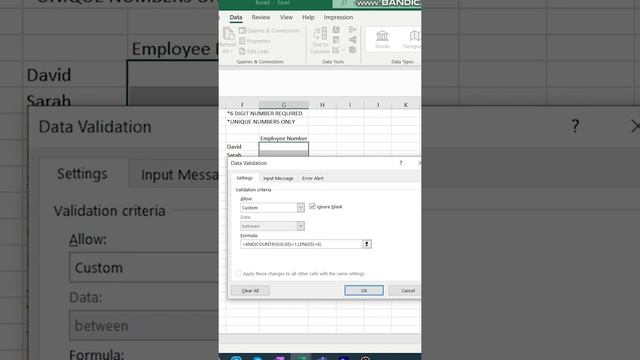Click the Clear All button
This screenshot has height=360, width=640.
coord(250,291)
